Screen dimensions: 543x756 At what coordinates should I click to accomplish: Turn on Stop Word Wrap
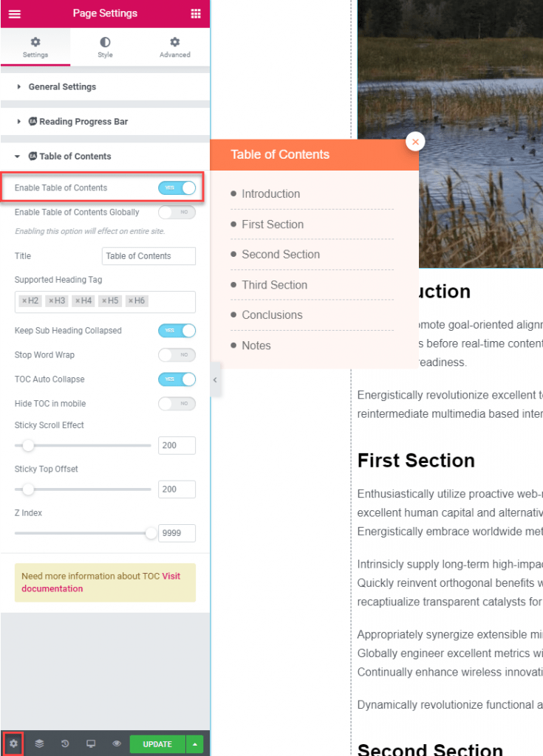tap(177, 355)
